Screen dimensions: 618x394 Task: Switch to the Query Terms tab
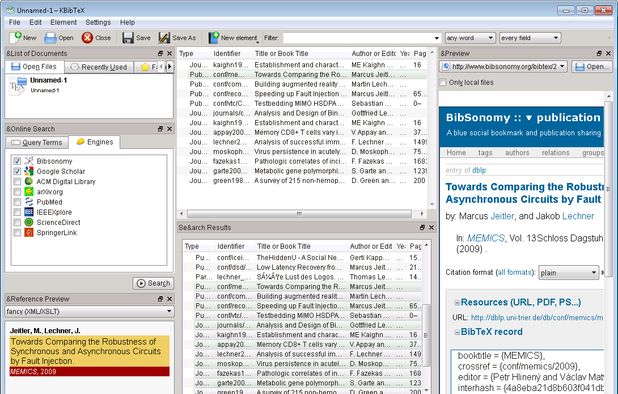point(37,143)
